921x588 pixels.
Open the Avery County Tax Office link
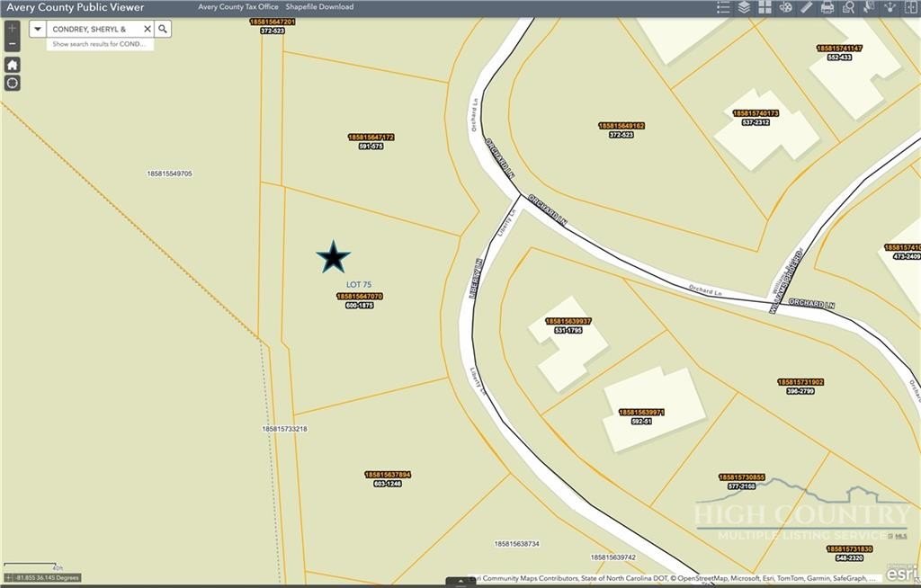point(237,7)
